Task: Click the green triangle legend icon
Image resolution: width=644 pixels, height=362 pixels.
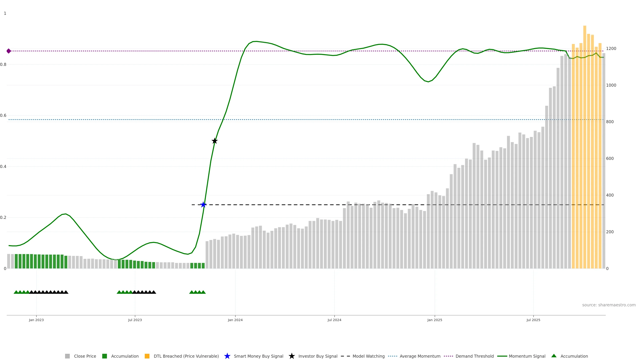Action: 554,356
